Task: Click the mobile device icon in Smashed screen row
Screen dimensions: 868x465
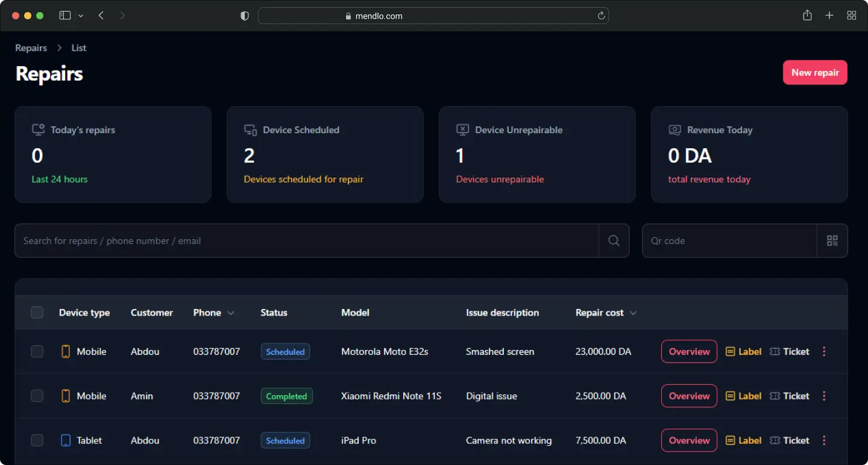Action: 66,351
